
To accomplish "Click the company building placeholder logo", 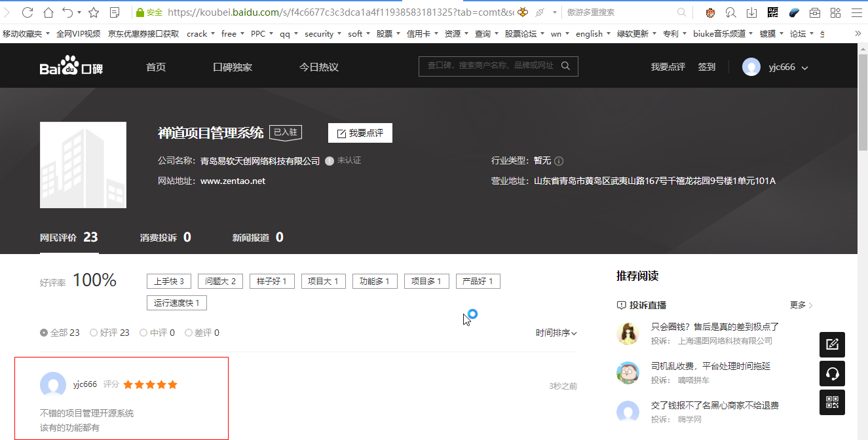I will [83, 165].
